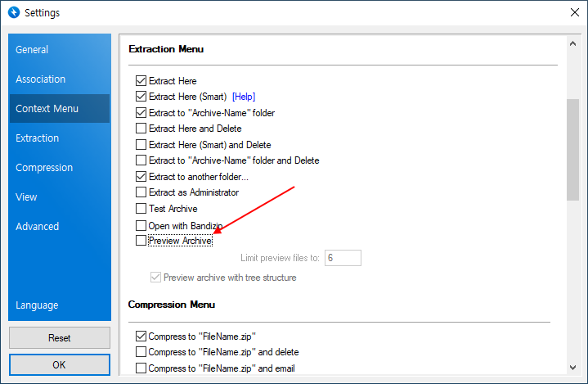Select the Extraction sidebar tab

coord(37,138)
